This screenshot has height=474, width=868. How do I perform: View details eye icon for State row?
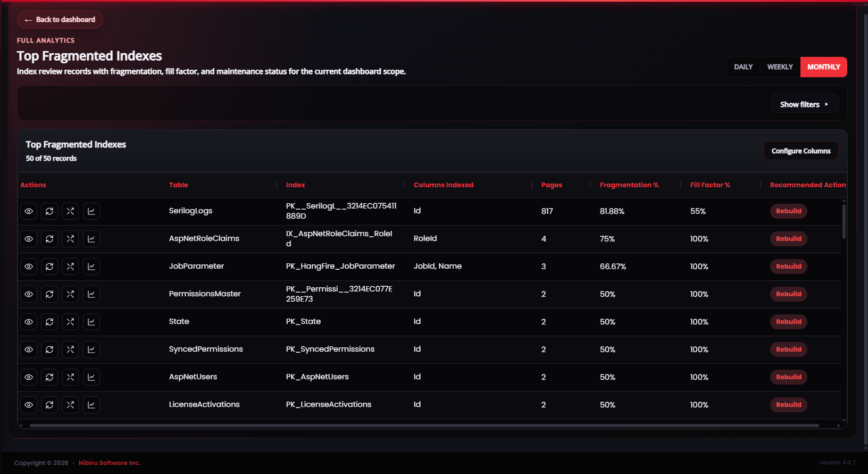click(29, 322)
